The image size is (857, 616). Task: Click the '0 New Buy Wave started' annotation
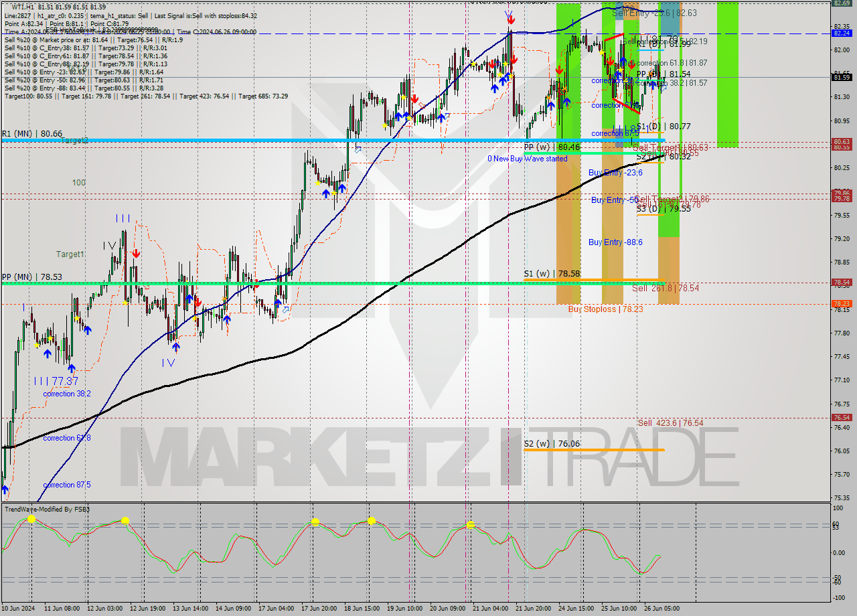528,159
